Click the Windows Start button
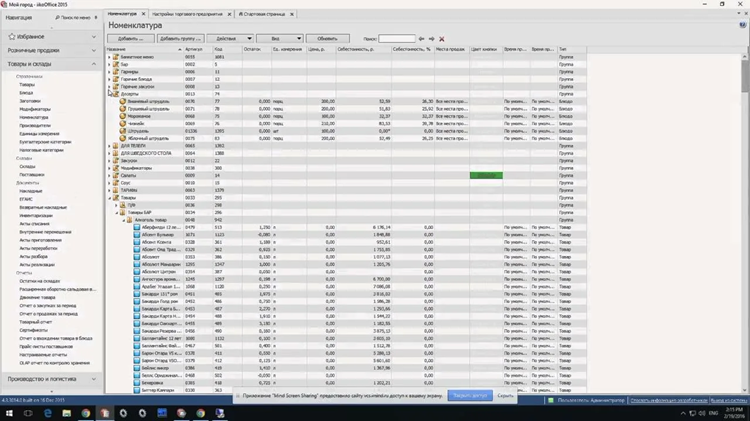 point(8,412)
